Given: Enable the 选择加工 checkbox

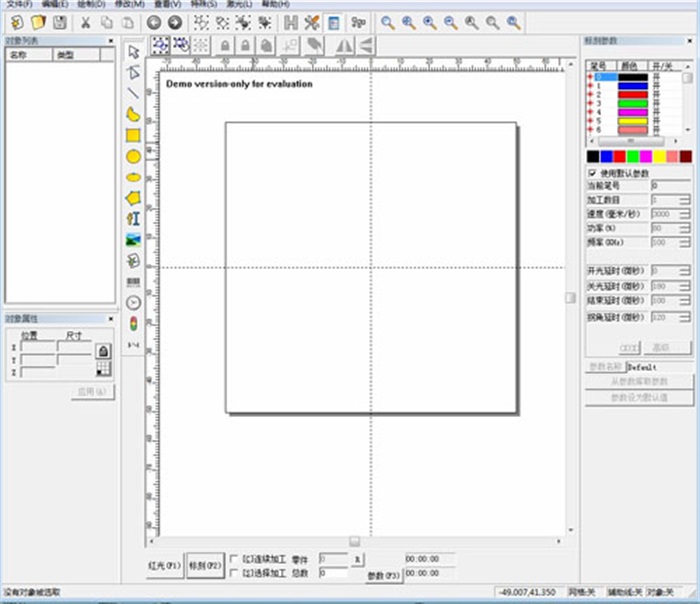Looking at the screenshot, I should pos(234,573).
